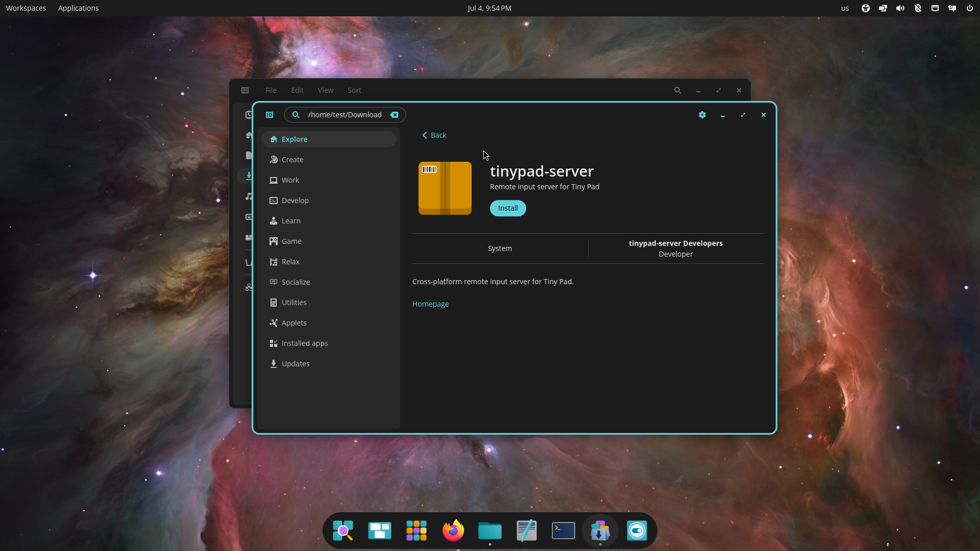Clear the search field text

pos(394,115)
